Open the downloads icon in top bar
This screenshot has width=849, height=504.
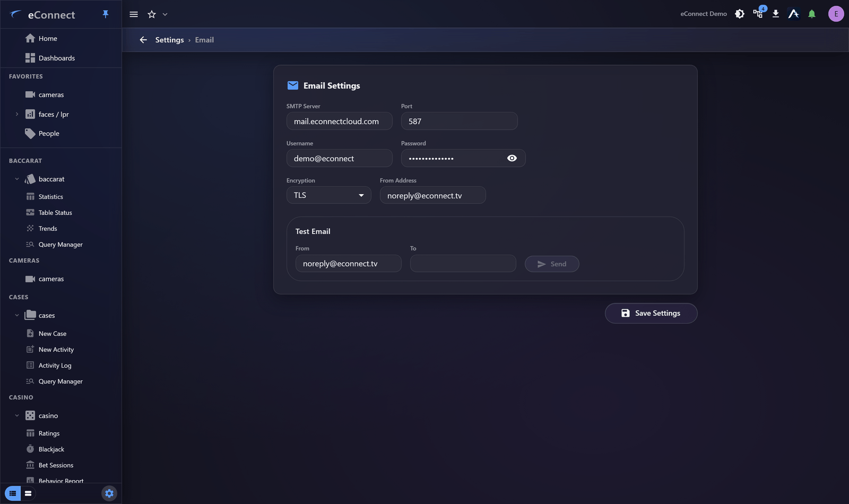(x=776, y=14)
